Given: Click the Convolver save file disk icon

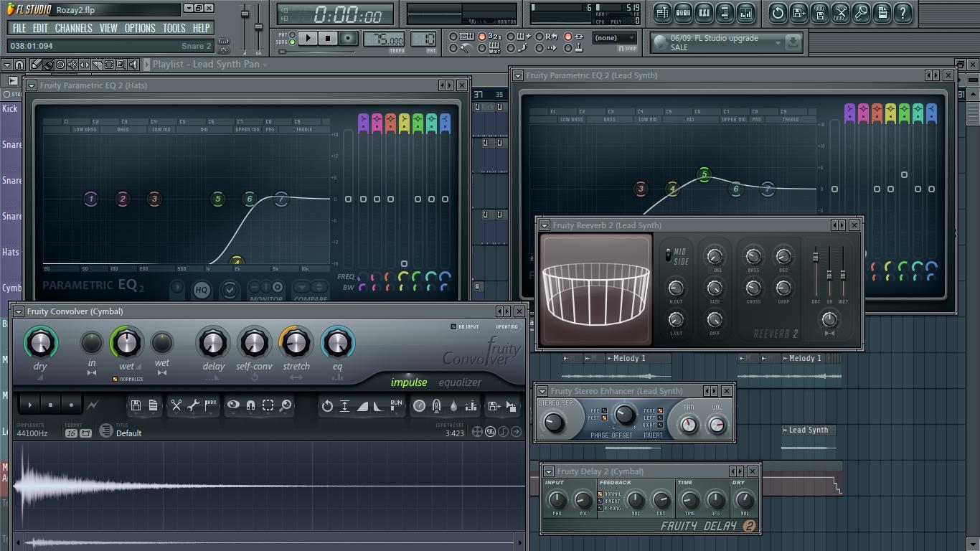Looking at the screenshot, I should point(136,405).
